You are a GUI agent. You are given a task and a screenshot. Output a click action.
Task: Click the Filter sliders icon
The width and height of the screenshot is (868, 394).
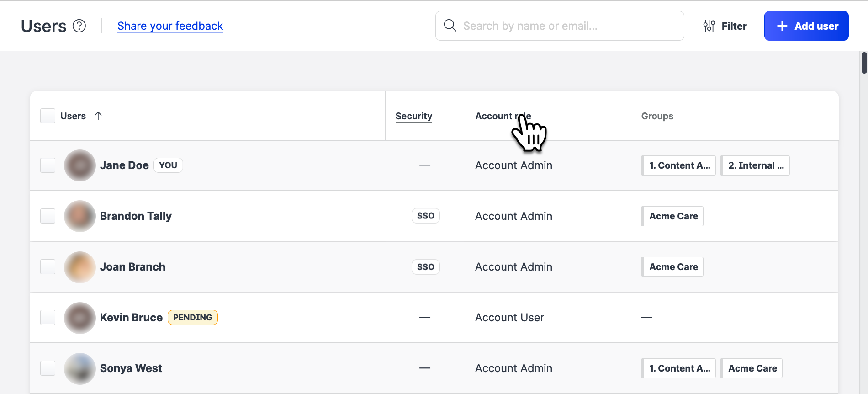point(709,26)
